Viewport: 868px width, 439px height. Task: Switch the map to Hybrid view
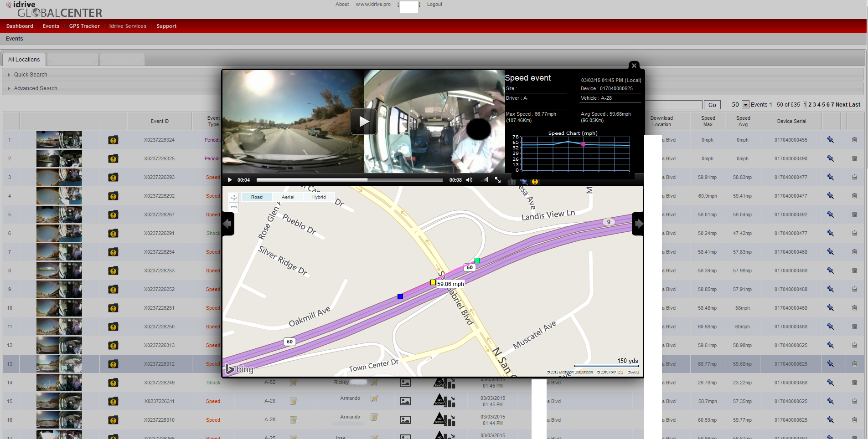pos(319,197)
